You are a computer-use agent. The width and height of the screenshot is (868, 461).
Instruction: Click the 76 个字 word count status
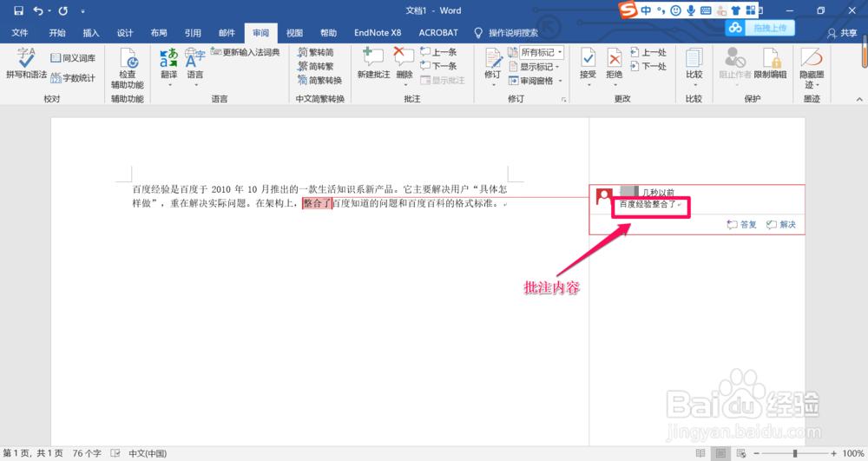87,453
